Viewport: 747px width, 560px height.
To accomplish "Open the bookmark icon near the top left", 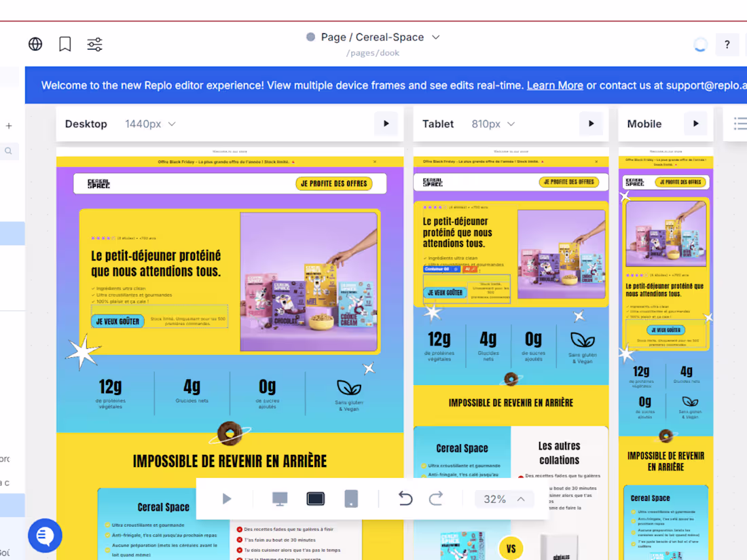I will (65, 43).
